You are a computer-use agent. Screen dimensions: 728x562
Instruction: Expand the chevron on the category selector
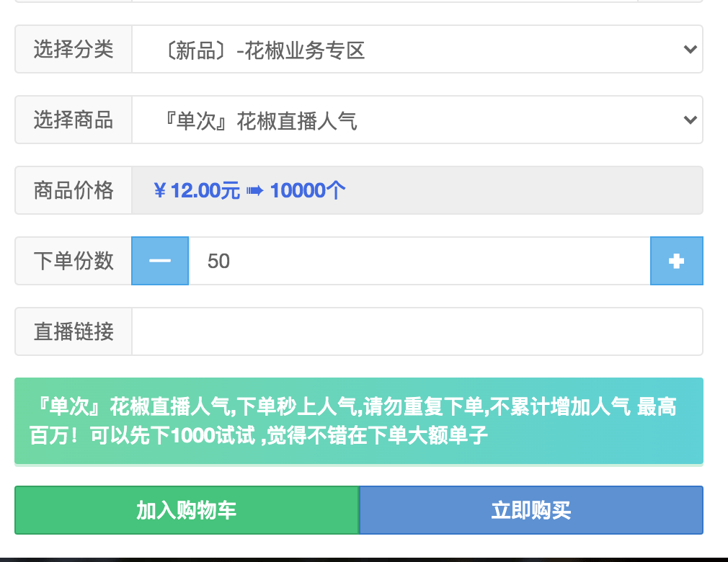tap(690, 49)
